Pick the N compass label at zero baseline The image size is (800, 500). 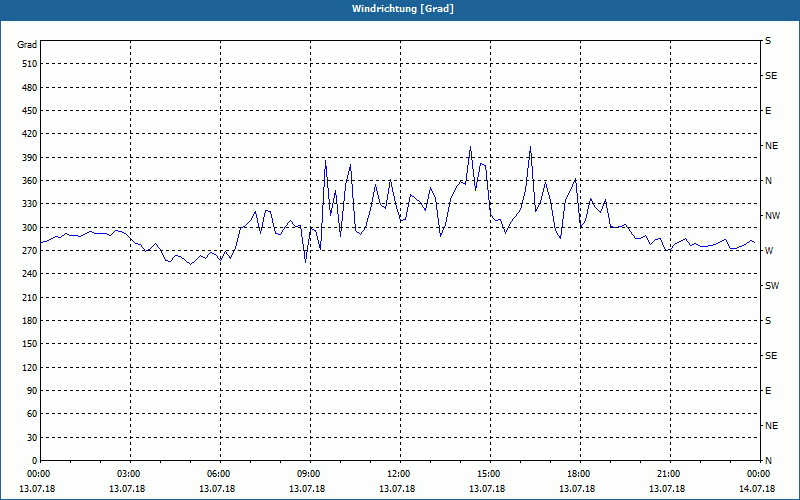pyautogui.click(x=769, y=461)
